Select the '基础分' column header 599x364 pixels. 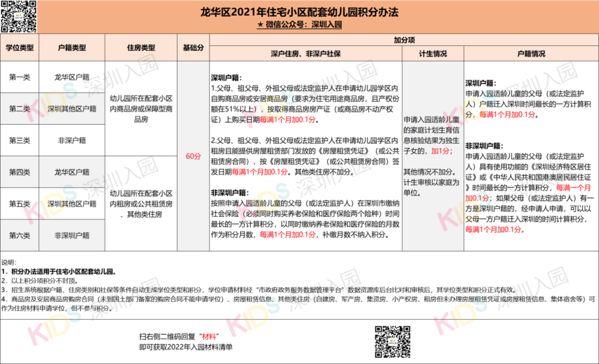click(x=193, y=48)
